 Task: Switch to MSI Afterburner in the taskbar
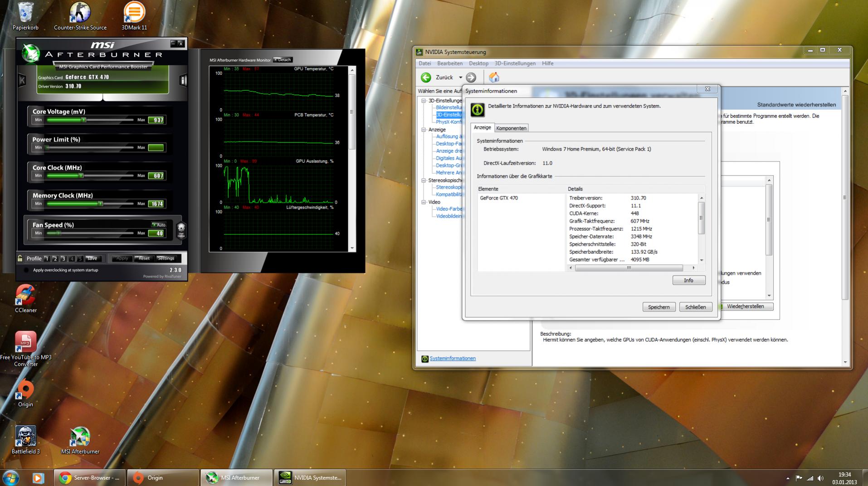click(x=236, y=478)
